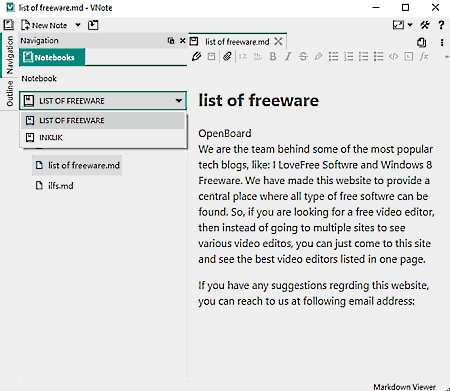Insert code block icon
Screen dimensions: 450x391
409,56
